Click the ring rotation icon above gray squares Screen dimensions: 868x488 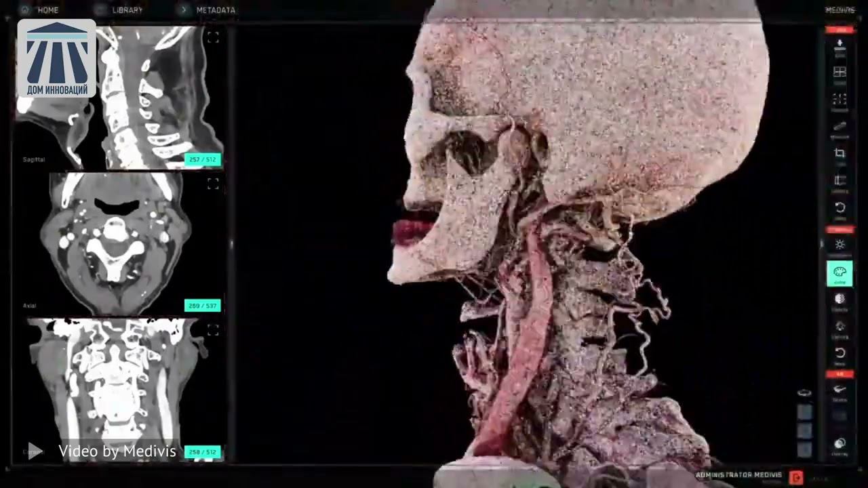(804, 392)
